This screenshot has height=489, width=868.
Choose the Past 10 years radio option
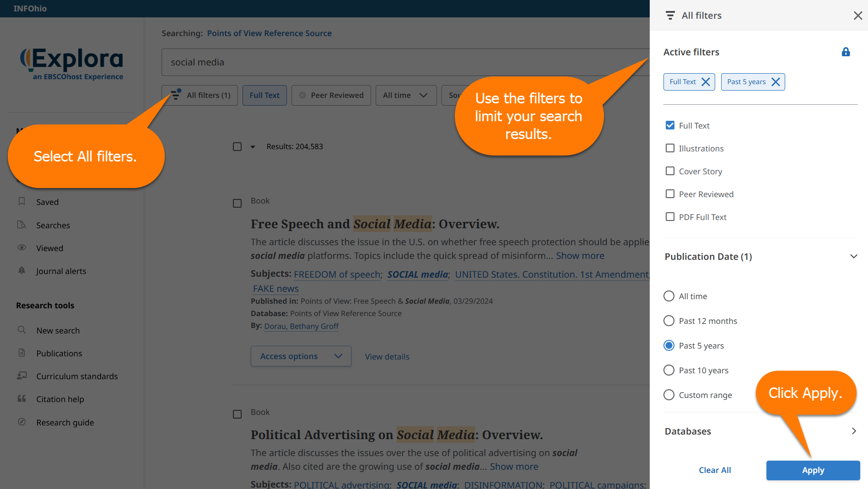click(x=669, y=370)
